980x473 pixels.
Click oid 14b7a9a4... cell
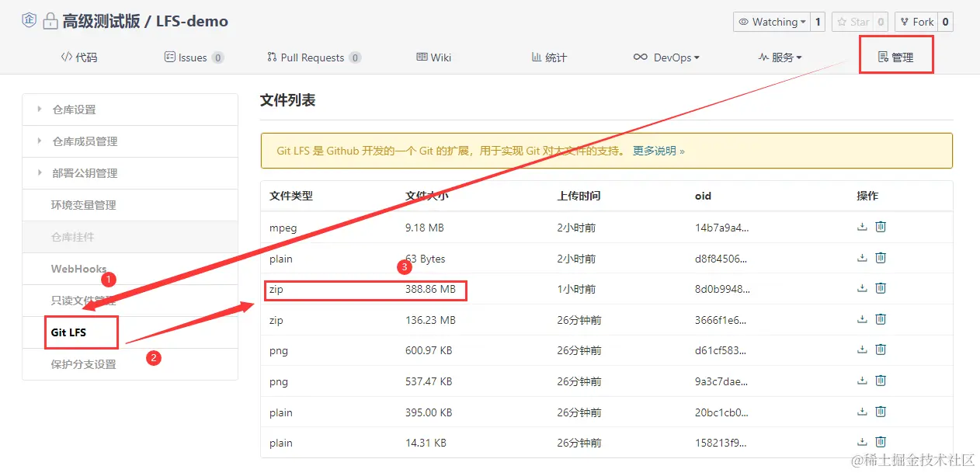pyautogui.click(x=722, y=228)
